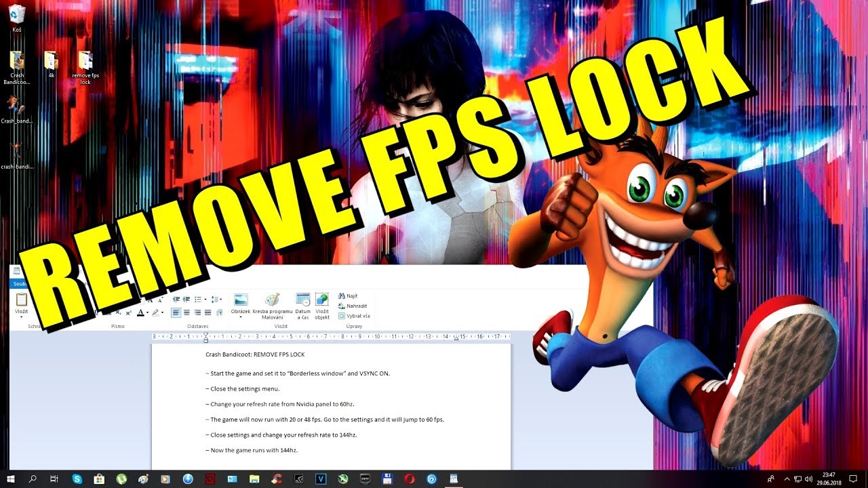868x488 pixels.
Task: Select the '4k' folder on desktop
Action: pos(51,64)
